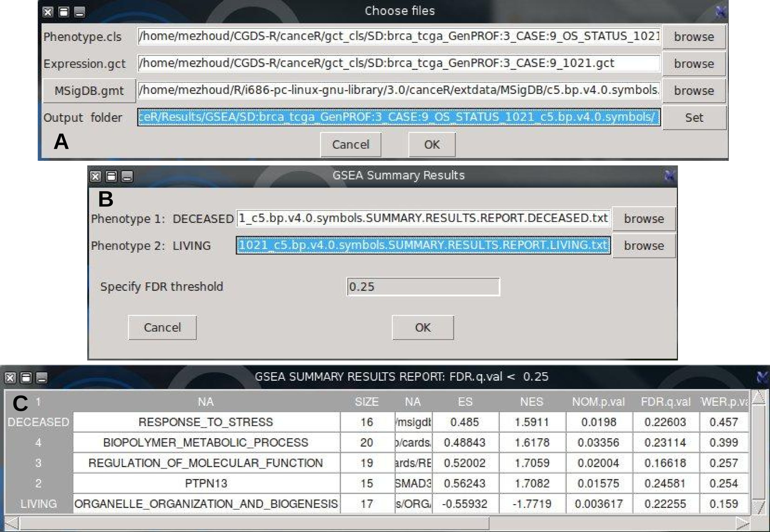Select the RESPONSE_TO_STRESS table cell

206,422
